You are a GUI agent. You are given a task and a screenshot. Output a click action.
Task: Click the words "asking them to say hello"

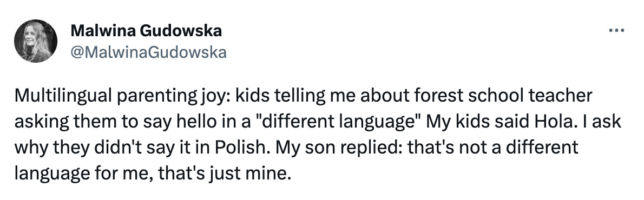[94, 122]
